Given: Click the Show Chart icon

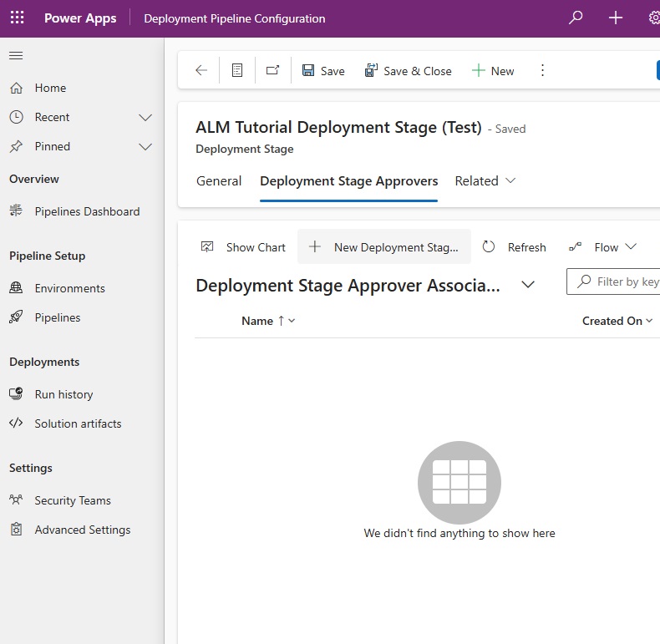Looking at the screenshot, I should (x=207, y=246).
